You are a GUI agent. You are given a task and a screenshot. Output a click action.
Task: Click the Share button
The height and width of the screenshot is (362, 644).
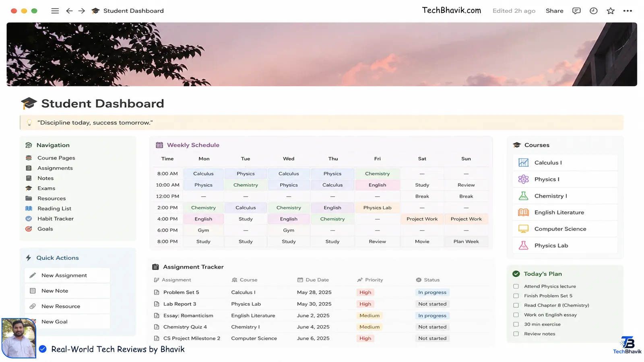[554, 11]
